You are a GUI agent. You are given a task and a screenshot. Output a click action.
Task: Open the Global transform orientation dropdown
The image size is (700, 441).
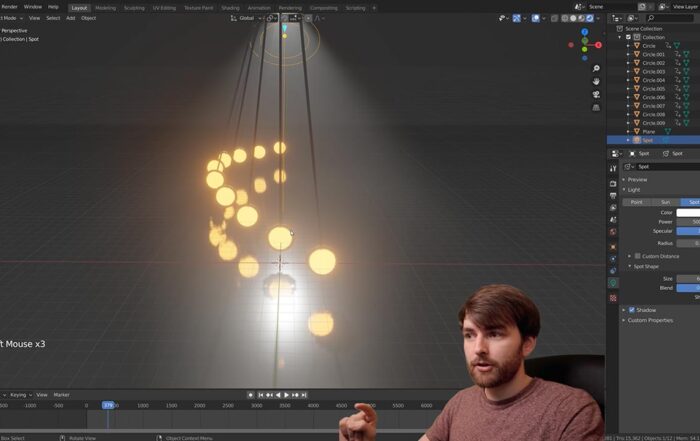tap(246, 18)
